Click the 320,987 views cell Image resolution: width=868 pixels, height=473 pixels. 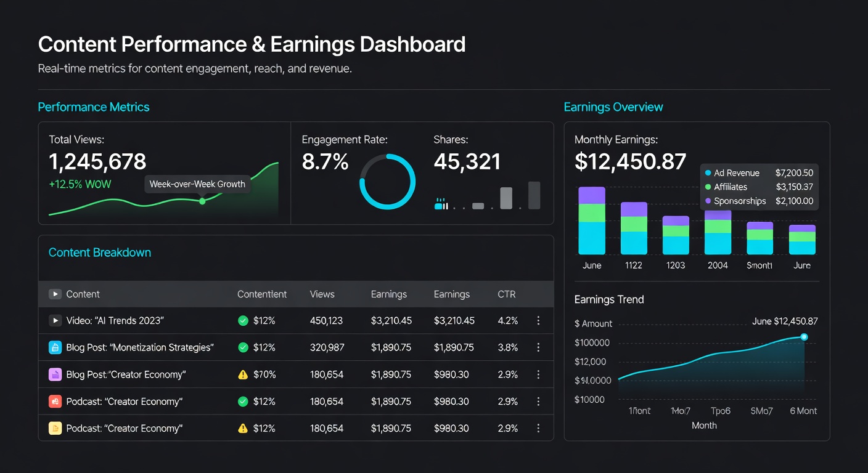[327, 347]
